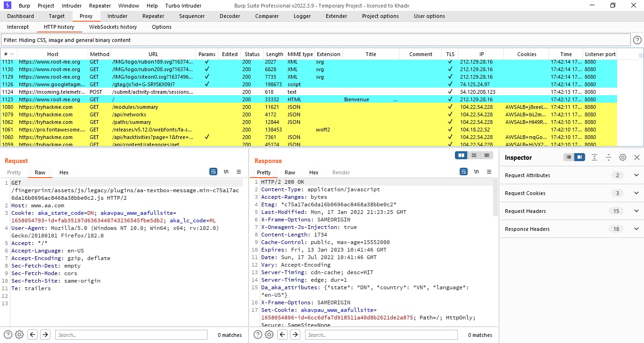Open the Turbo Intruder menu

[x=183, y=6]
